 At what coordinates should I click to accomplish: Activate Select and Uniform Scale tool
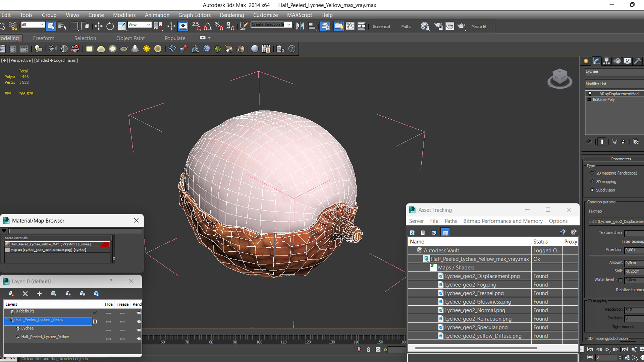121,26
